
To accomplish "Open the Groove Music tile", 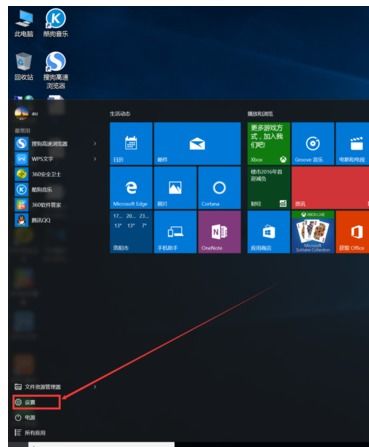I will (x=313, y=143).
